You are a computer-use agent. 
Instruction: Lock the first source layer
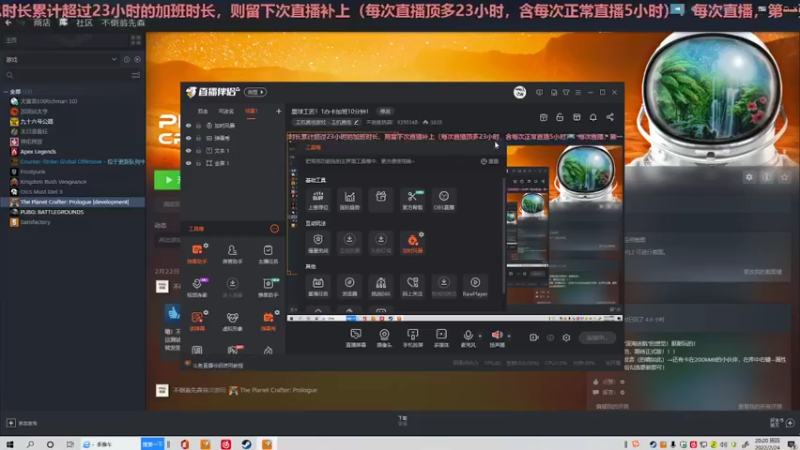(198, 126)
